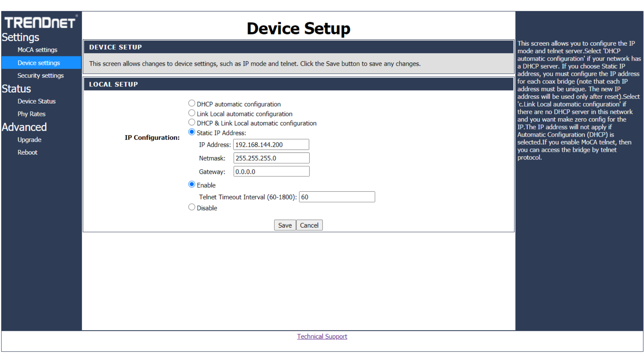The height and width of the screenshot is (362, 644).
Task: Go to Device Status page
Action: pyautogui.click(x=37, y=101)
